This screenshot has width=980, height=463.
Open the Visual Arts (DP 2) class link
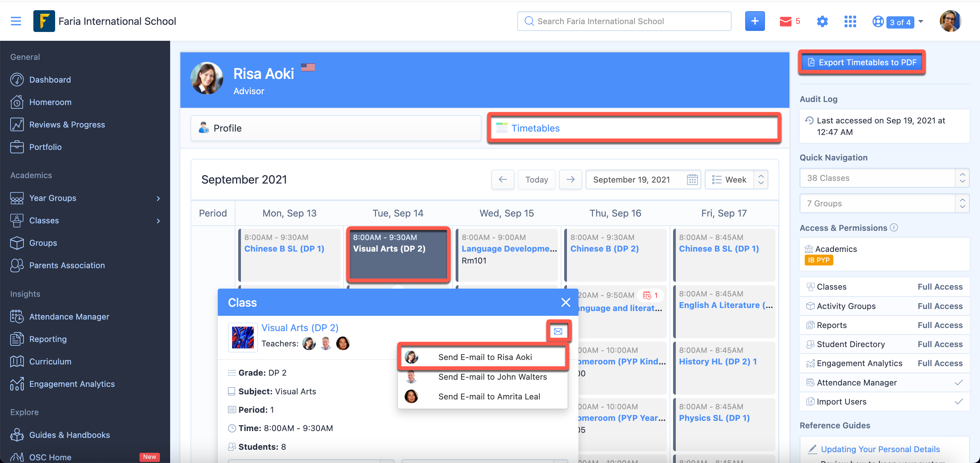[300, 328]
